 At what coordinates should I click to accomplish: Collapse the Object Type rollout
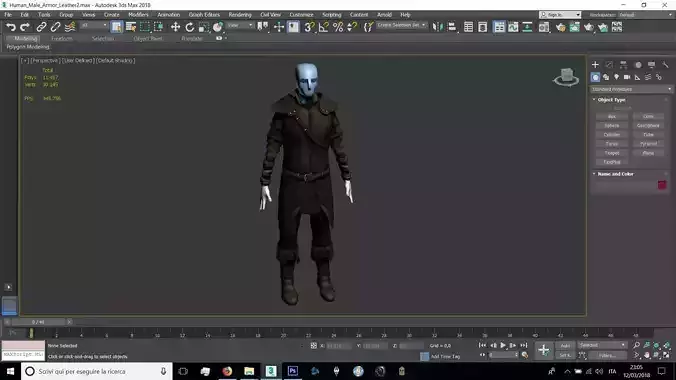pos(611,100)
